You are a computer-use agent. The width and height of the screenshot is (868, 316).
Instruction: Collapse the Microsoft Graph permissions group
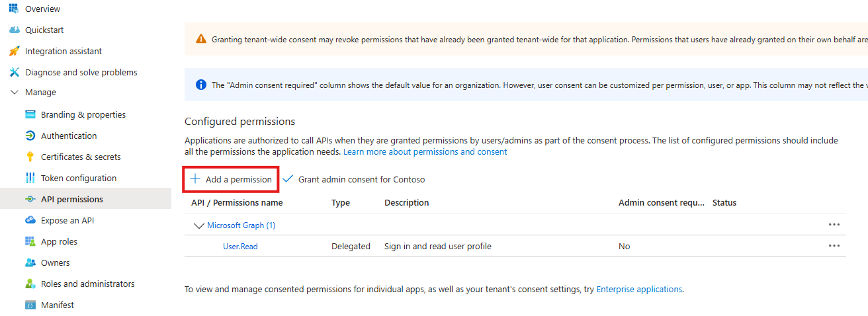click(198, 225)
